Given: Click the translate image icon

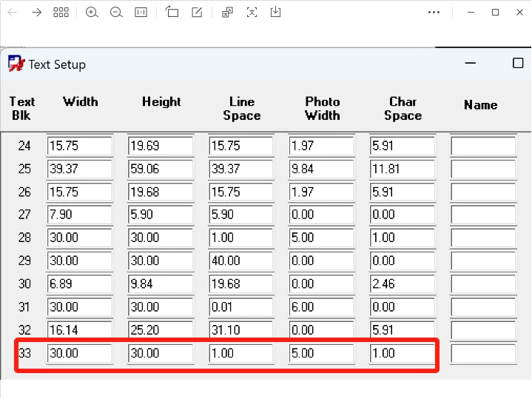Looking at the screenshot, I should coord(228,13).
